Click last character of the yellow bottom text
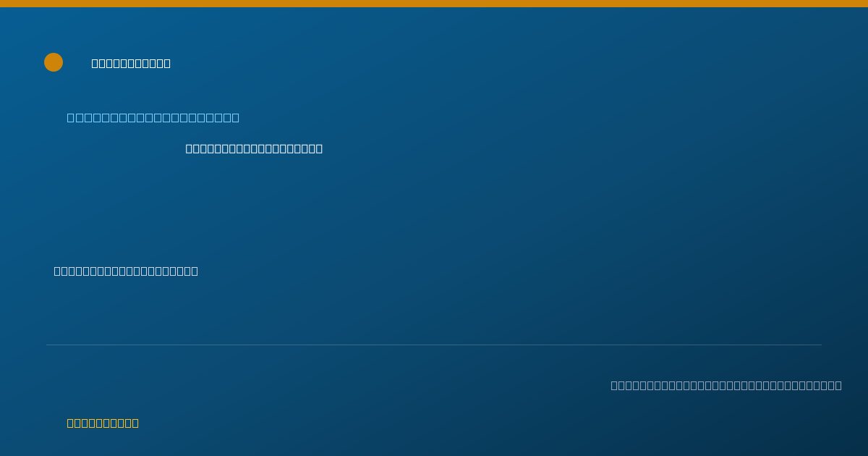 (135, 423)
